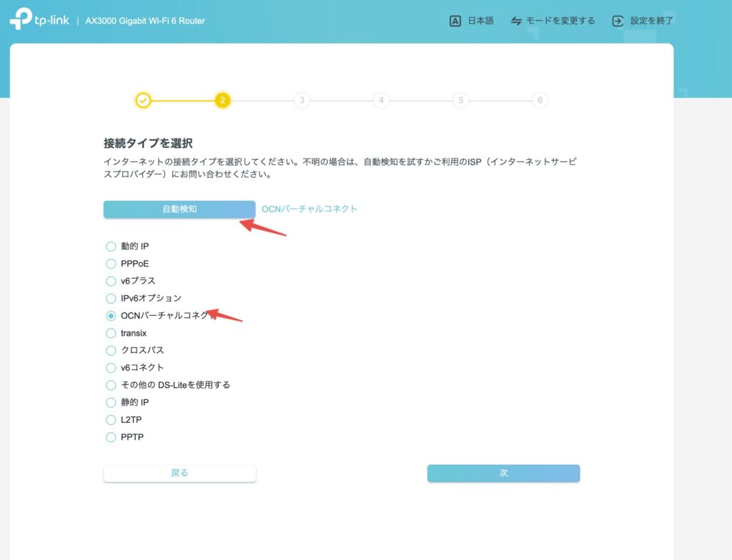The height and width of the screenshot is (560, 732).
Task: Select the transix radio option
Action: click(x=111, y=333)
